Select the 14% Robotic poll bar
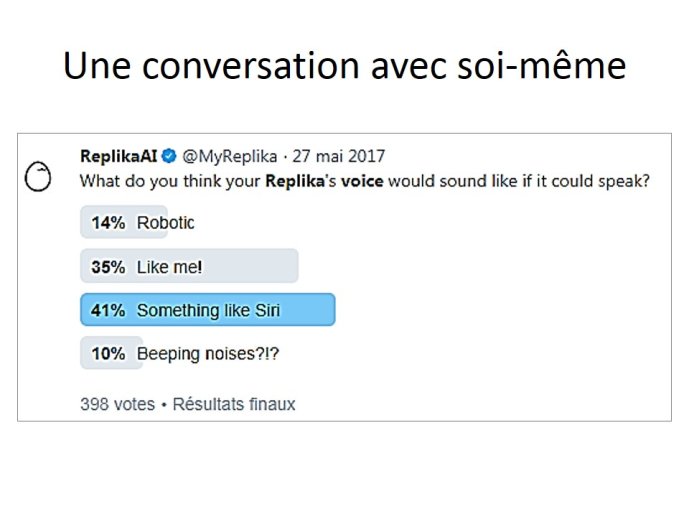Image resolution: width=689 pixels, height=517 pixels. (124, 222)
